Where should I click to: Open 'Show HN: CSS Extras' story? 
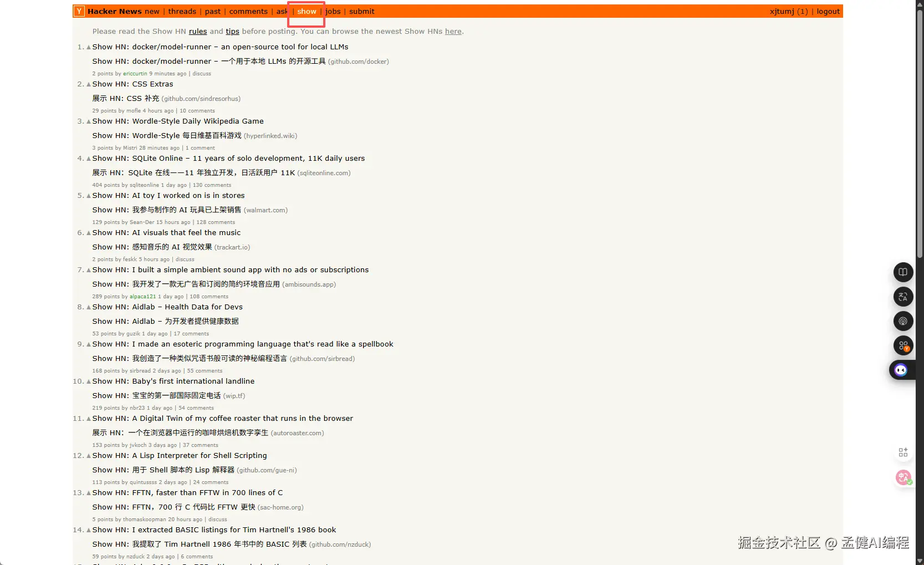point(132,84)
